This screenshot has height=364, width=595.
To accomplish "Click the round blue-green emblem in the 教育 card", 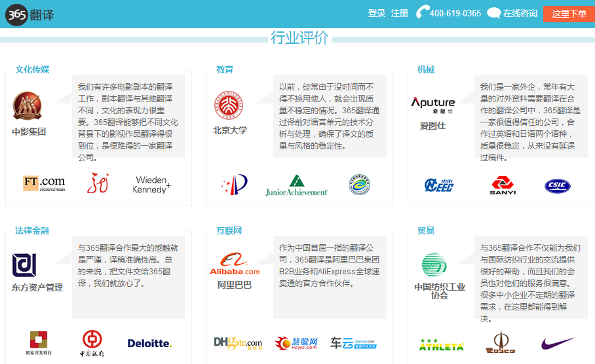I will tap(359, 185).
